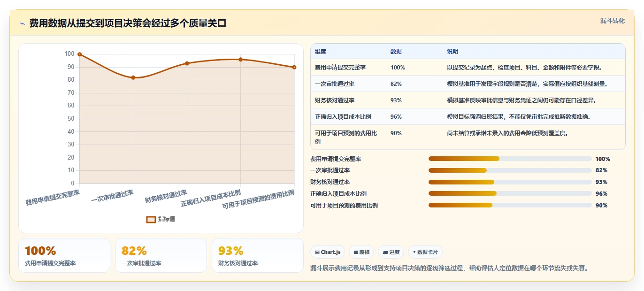
Task: Click the card title 费用数据从提交到项目决策会经过多个质量关口
Action: coord(128,23)
